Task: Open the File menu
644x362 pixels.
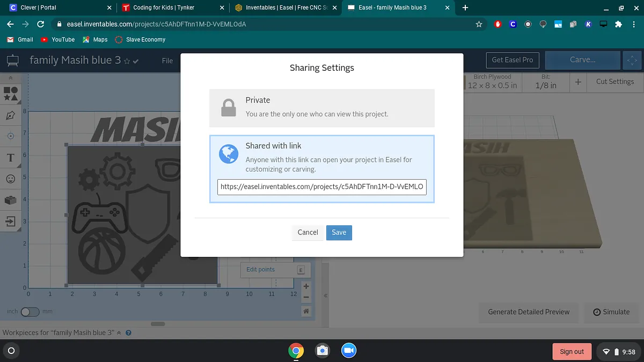Action: click(167, 61)
